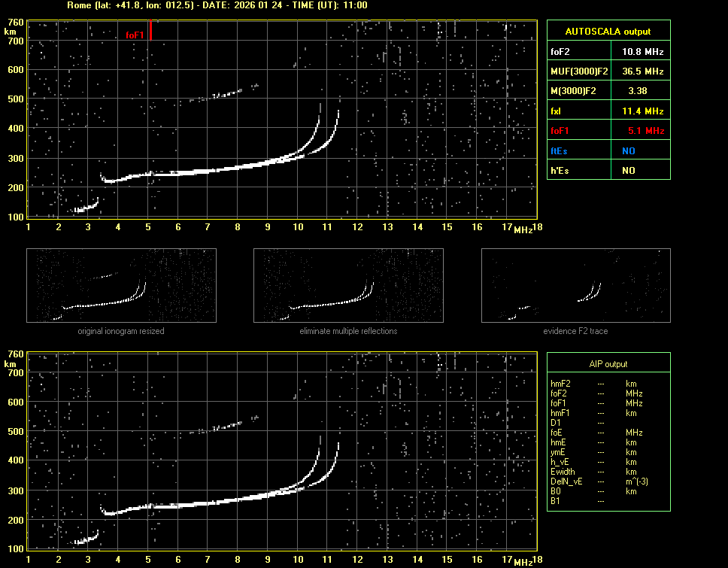Screen dimensions: 728x568
Task: Open the original ionogram resized thumbnail
Action: point(121,285)
